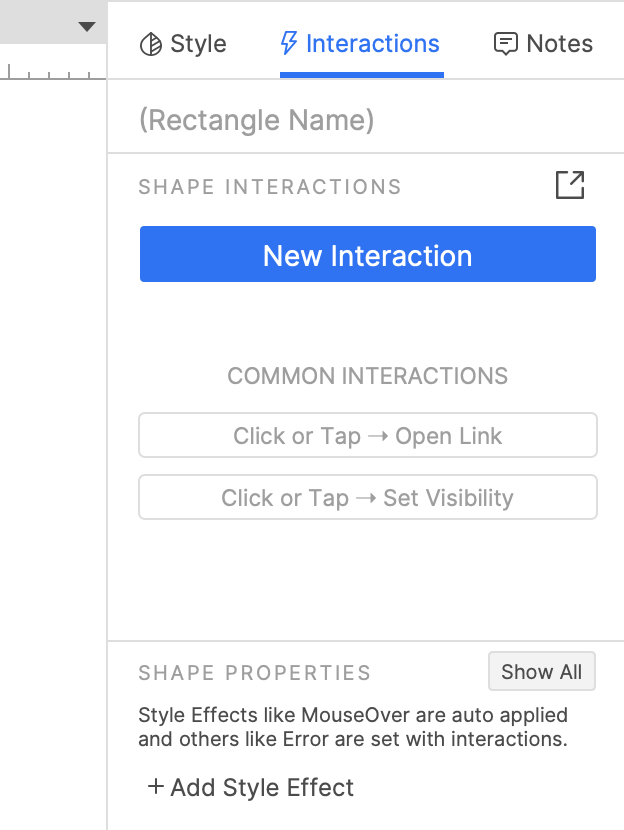Viewport: 624px width, 830px height.
Task: Click the blank canvas area left of panel
Action: 50,400
